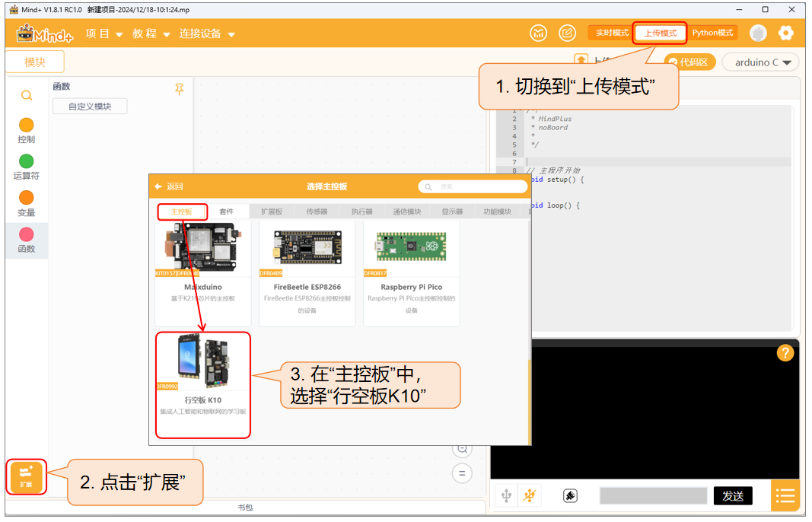This screenshot has width=812, height=522.
Task: Open the 书包 backpack bar
Action: [x=245, y=508]
